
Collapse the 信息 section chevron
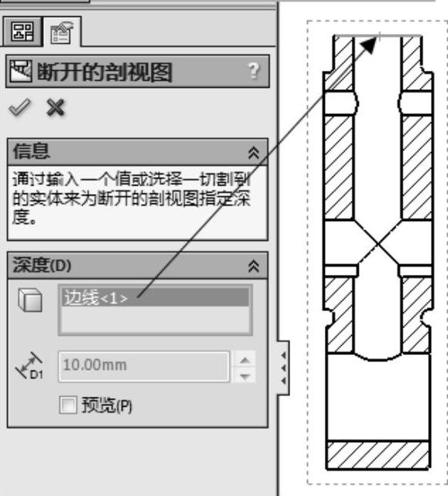[x=253, y=152]
